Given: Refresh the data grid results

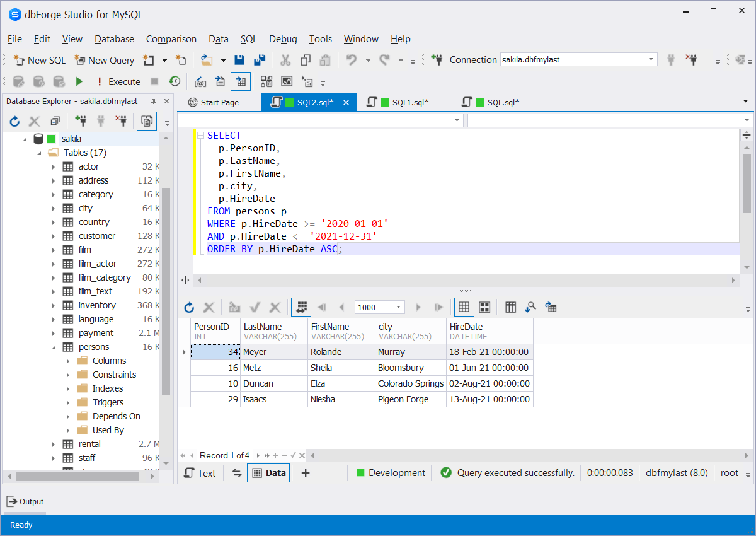Looking at the screenshot, I should pos(189,307).
